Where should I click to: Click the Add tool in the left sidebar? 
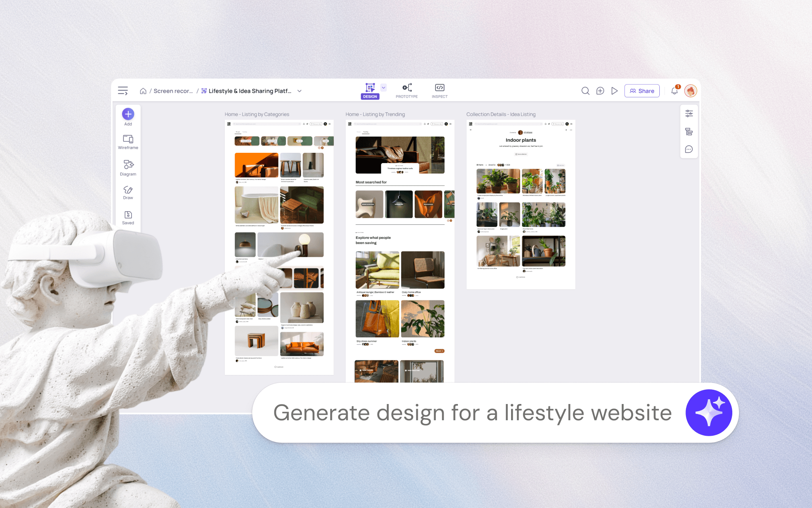128,114
